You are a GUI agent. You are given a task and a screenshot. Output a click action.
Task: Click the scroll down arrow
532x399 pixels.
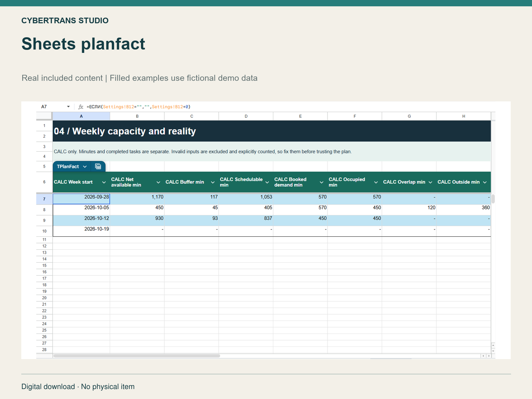pos(493,351)
